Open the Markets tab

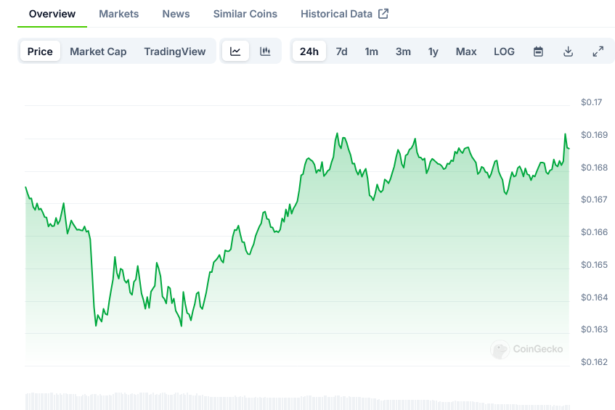pyautogui.click(x=119, y=14)
